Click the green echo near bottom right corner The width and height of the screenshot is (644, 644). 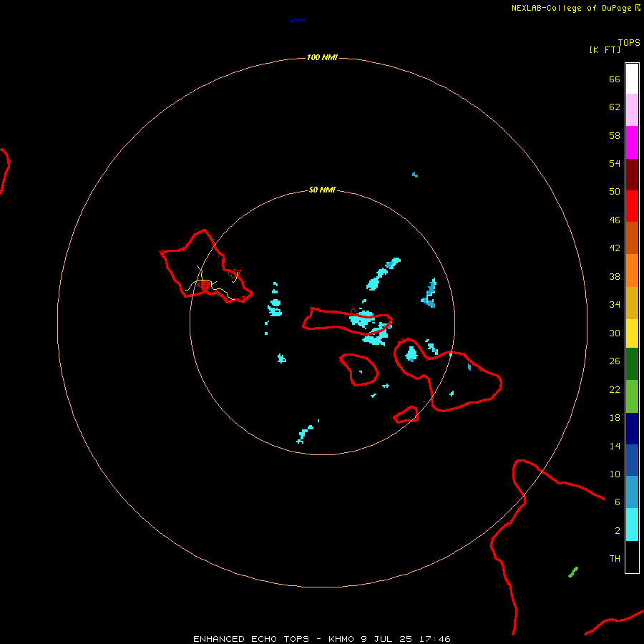(573, 572)
